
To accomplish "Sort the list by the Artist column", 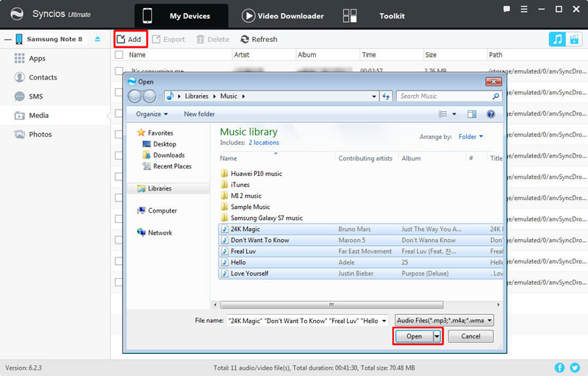I will 242,54.
